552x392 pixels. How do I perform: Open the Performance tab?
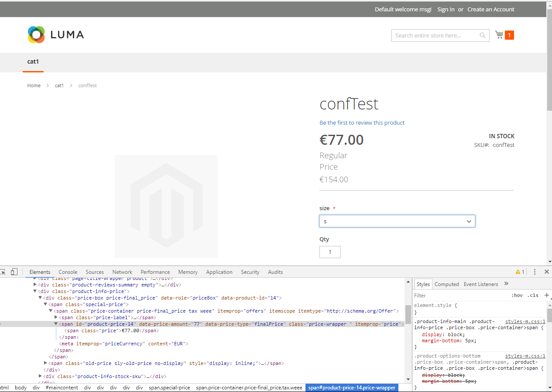(x=155, y=272)
